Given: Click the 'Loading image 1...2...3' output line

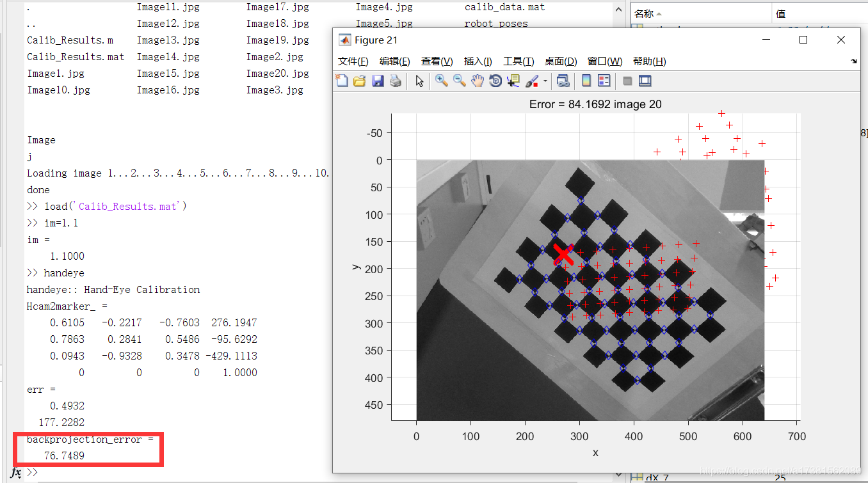Looking at the screenshot, I should 178,173.
